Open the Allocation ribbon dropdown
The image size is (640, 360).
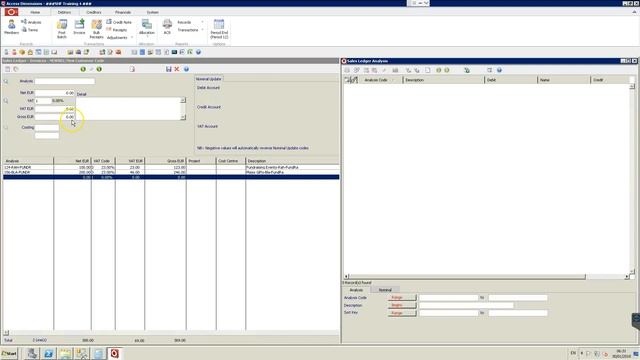147,28
